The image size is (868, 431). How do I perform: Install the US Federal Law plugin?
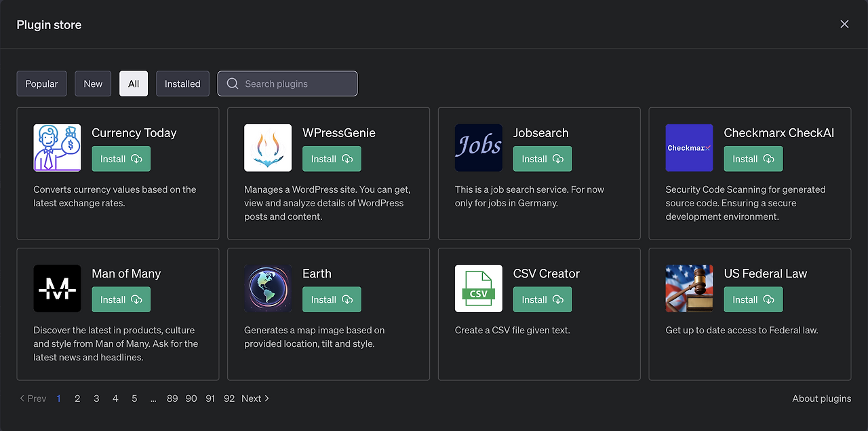pyautogui.click(x=753, y=299)
